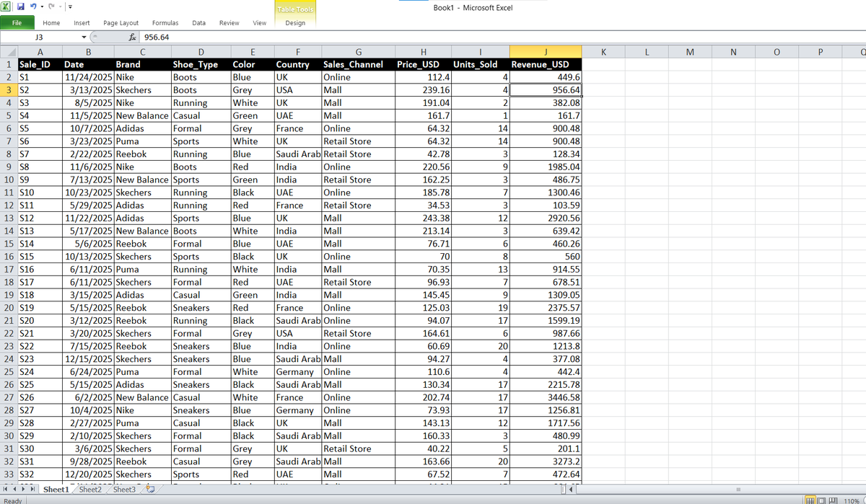Select price cell 243.38
This screenshot has height=504, width=866.
pos(424,218)
